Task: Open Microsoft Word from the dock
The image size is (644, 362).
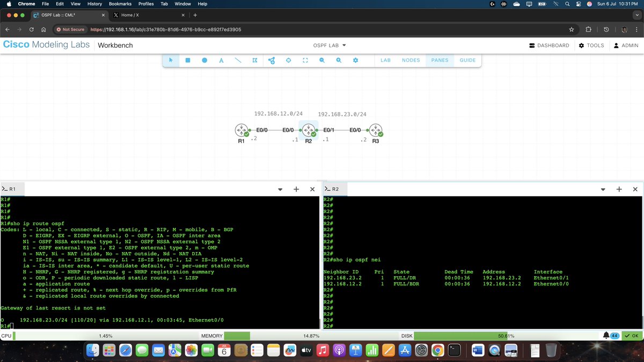Action: (x=478, y=350)
